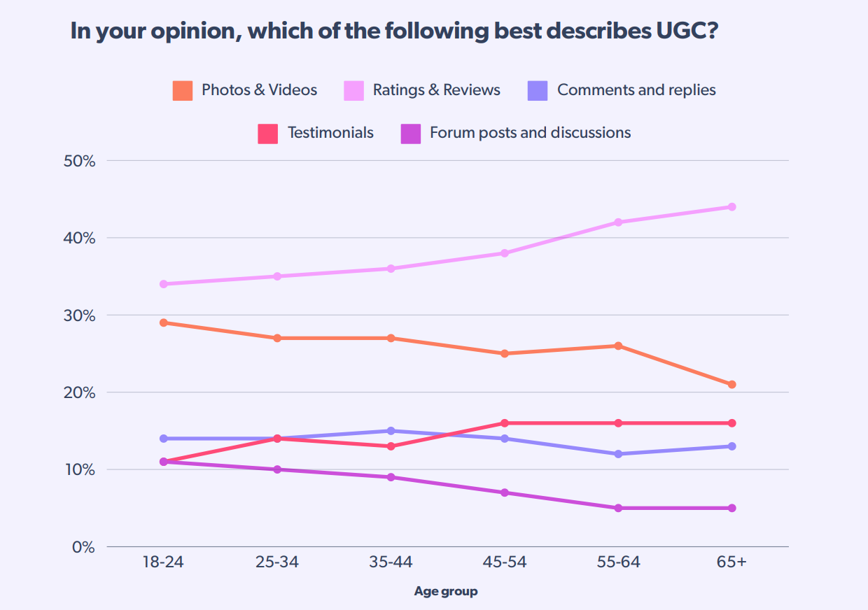Hide Forum posts and discussions via legend text
The image size is (868, 610).
(530, 133)
